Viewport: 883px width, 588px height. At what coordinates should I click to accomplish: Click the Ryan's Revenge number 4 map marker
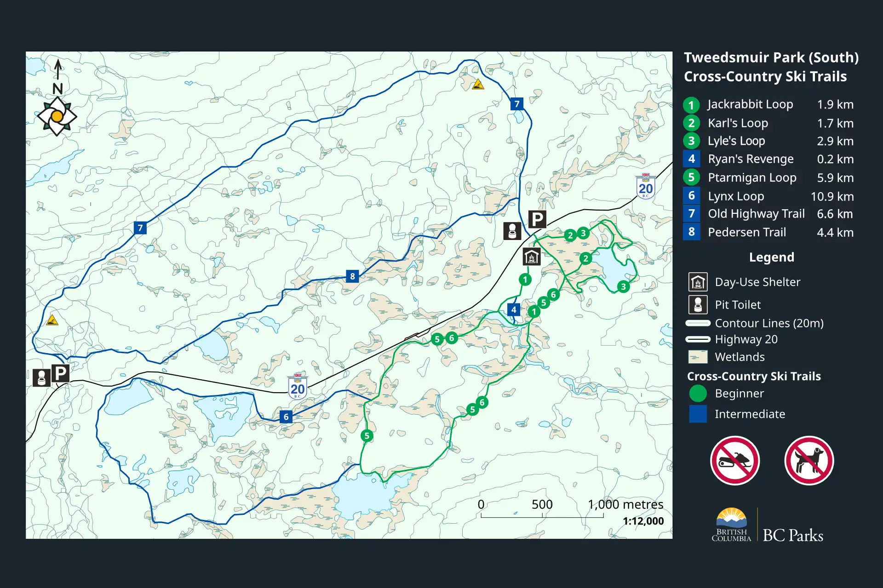[x=514, y=309]
